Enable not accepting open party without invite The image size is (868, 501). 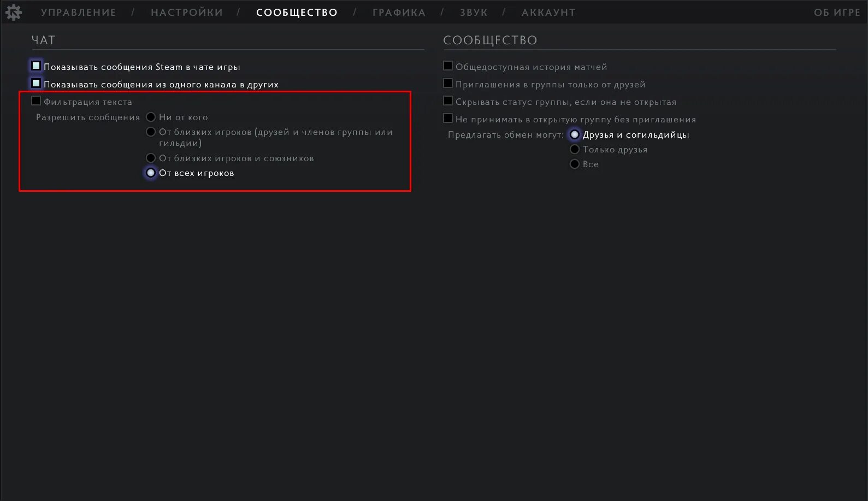point(448,119)
